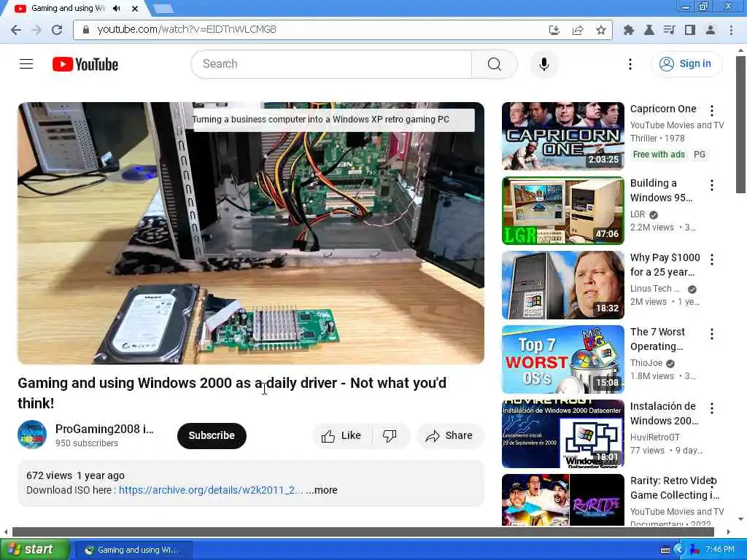Expand hidden tray icons arrow

(679, 550)
